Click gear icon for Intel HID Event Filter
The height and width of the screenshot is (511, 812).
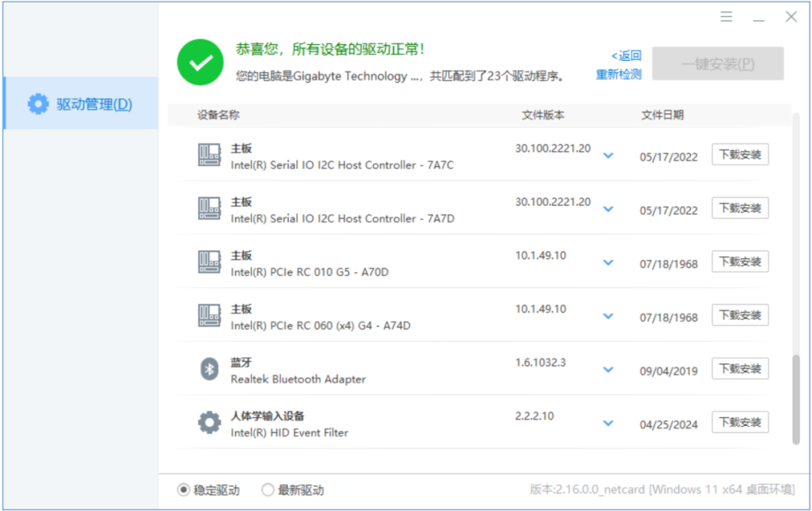click(x=209, y=422)
